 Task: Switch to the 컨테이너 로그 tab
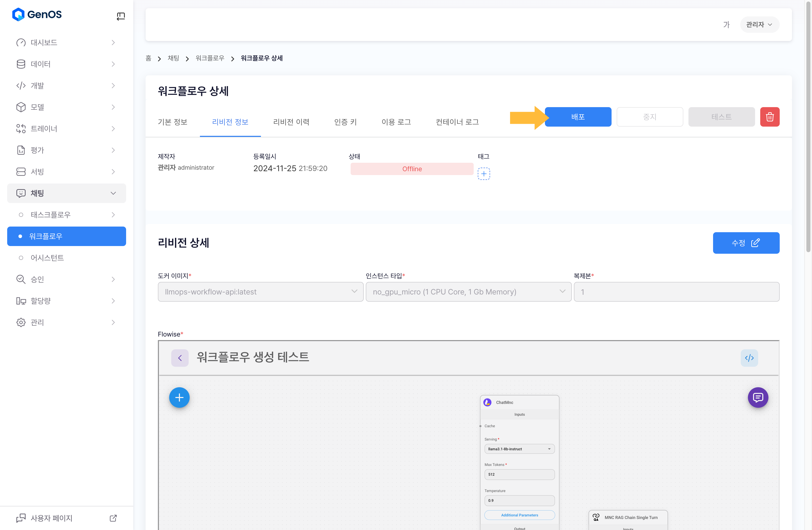457,122
